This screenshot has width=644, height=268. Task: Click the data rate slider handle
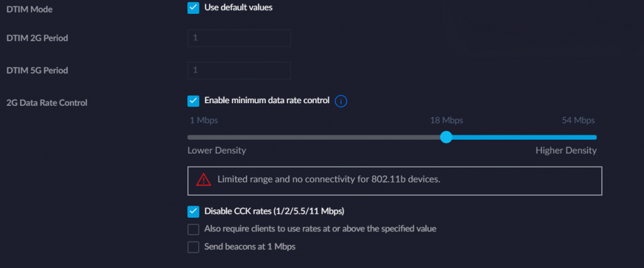(446, 137)
